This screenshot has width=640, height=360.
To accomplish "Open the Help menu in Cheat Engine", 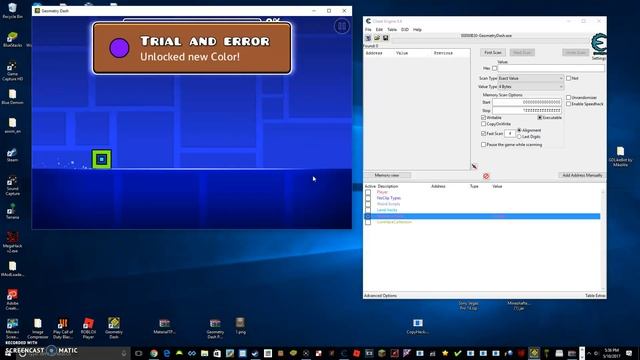I will click(x=417, y=29).
